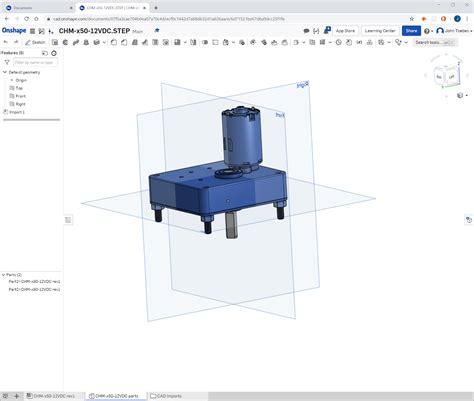474x401 pixels.
Task: Select the Sweep tool
Action: [76, 42]
